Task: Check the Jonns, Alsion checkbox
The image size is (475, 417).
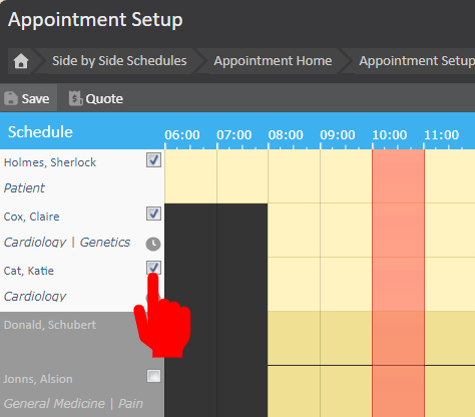Action: point(154,376)
